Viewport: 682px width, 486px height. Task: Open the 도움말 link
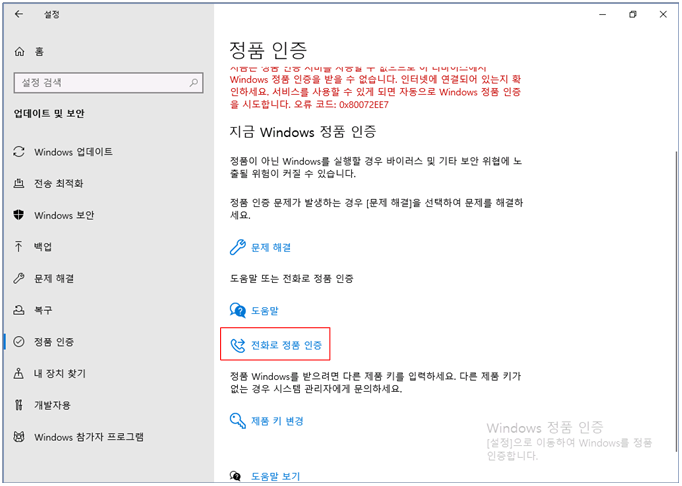pos(264,311)
